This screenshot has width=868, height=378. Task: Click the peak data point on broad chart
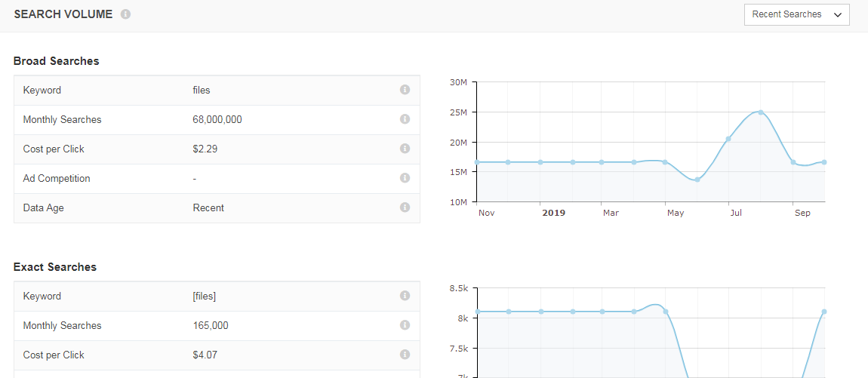pyautogui.click(x=761, y=112)
